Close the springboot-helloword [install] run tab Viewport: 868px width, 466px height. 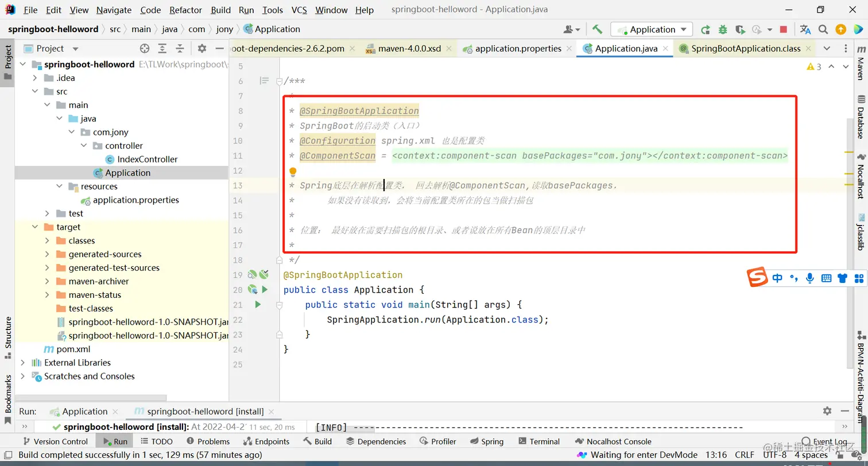272,411
